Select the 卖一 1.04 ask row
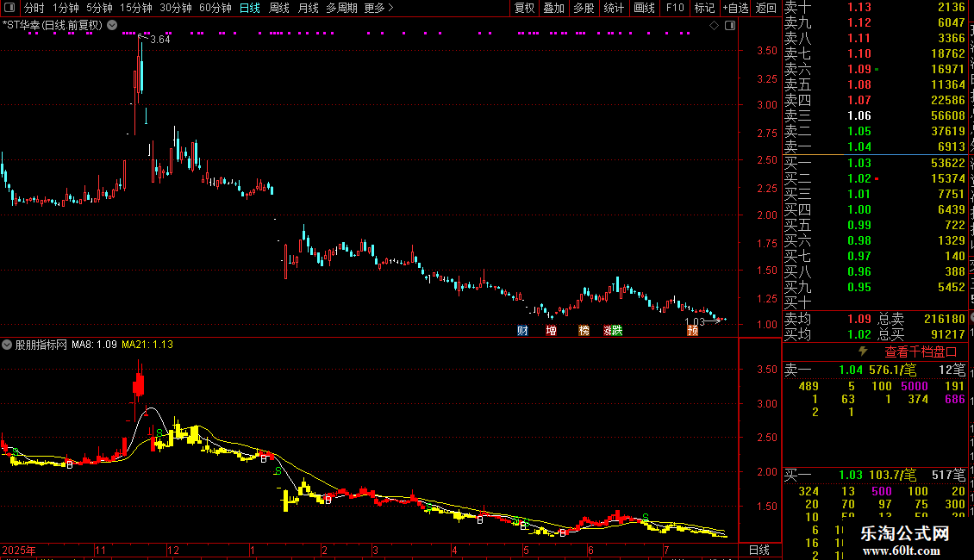 pyautogui.click(x=875, y=146)
